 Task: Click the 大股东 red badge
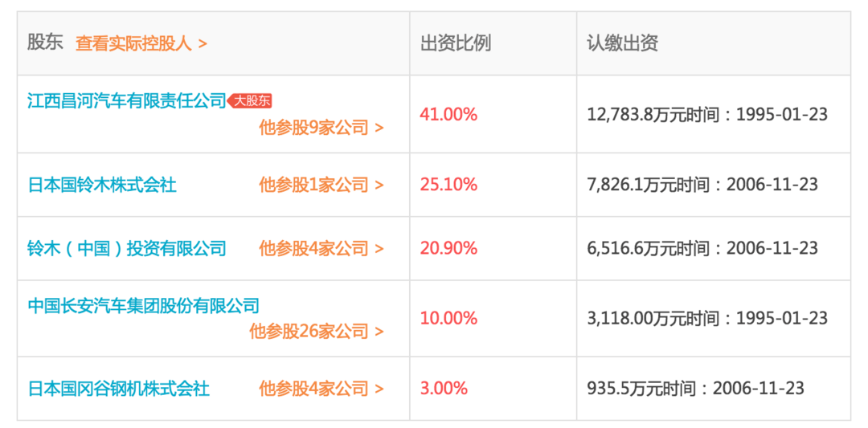(x=252, y=100)
